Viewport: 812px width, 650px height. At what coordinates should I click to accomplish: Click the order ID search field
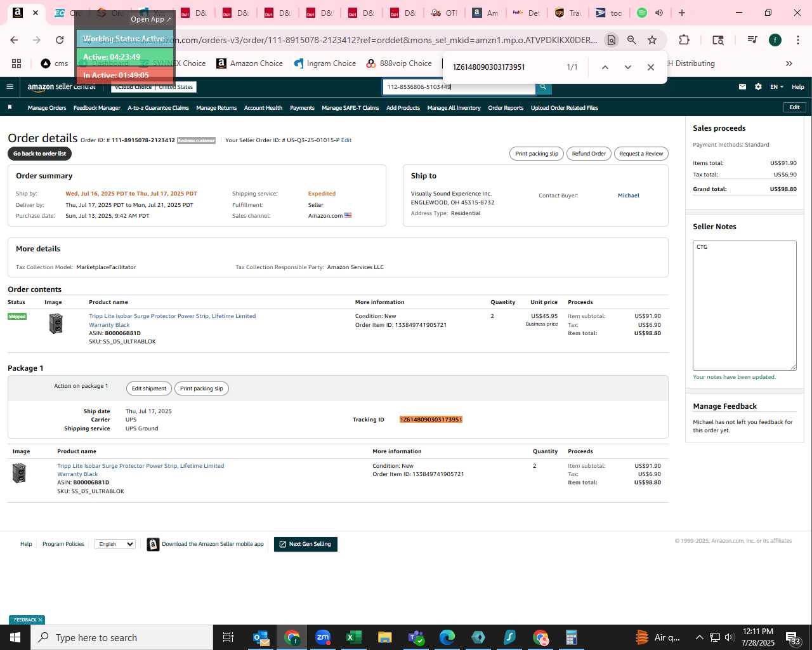pyautogui.click(x=459, y=87)
